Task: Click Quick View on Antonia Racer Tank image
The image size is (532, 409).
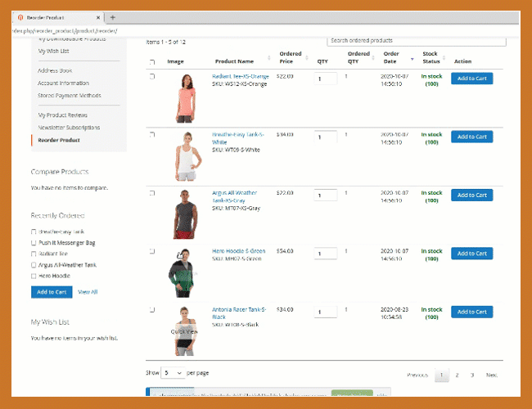Action: pyautogui.click(x=184, y=331)
